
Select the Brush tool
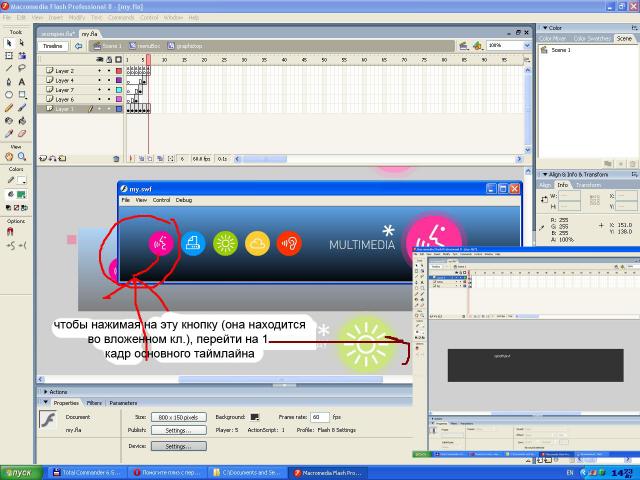22,108
